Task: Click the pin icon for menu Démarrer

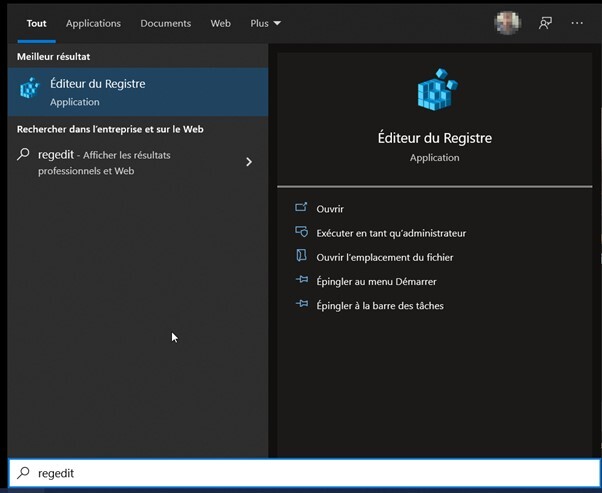Action: tap(302, 280)
